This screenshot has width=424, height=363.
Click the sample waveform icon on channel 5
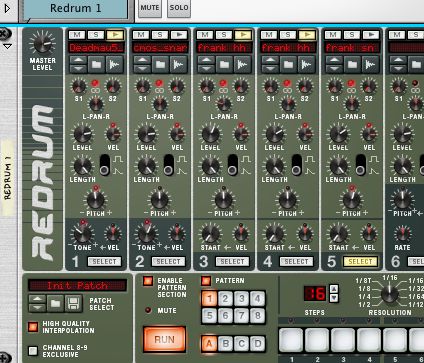[370, 64]
